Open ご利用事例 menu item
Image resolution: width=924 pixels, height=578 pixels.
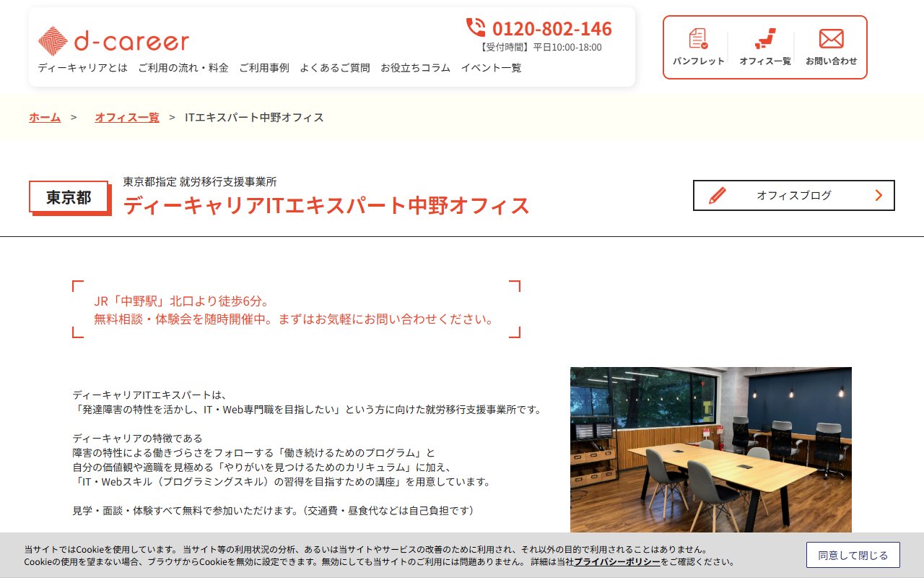264,68
